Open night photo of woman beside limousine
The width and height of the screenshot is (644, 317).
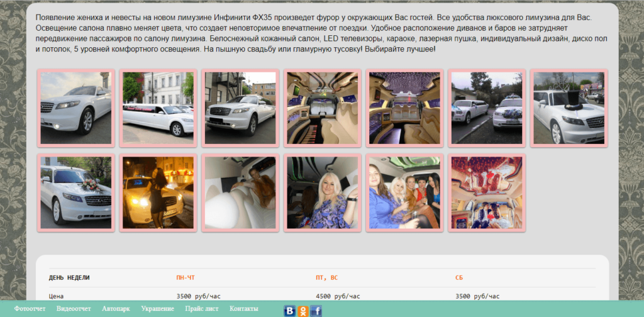click(158, 192)
